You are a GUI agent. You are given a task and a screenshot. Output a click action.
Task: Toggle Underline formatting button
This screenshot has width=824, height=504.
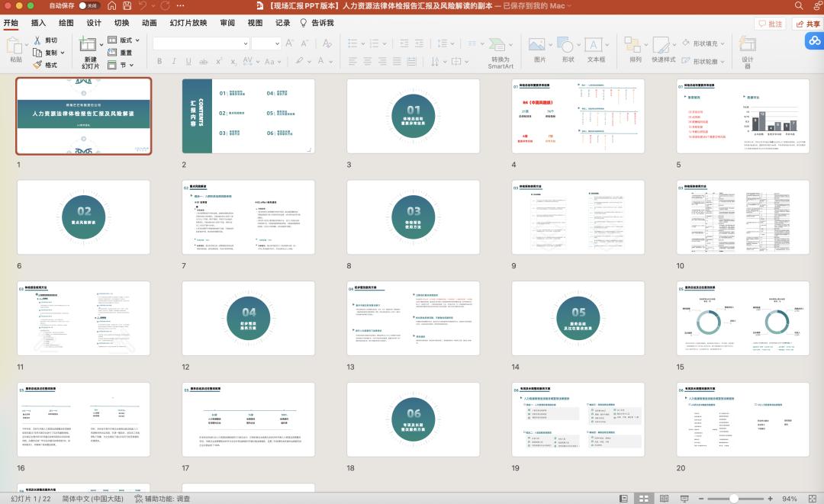pyautogui.click(x=188, y=62)
